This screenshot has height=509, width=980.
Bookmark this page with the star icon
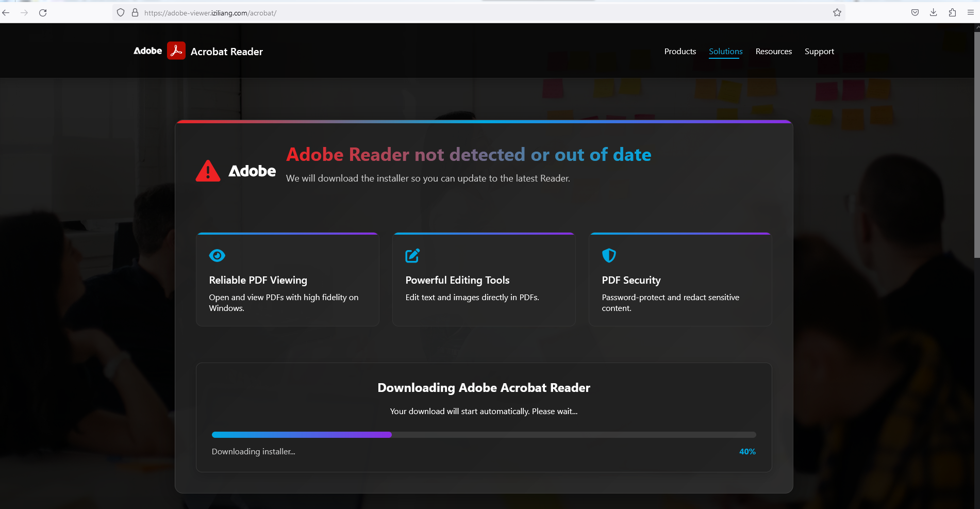pos(837,13)
